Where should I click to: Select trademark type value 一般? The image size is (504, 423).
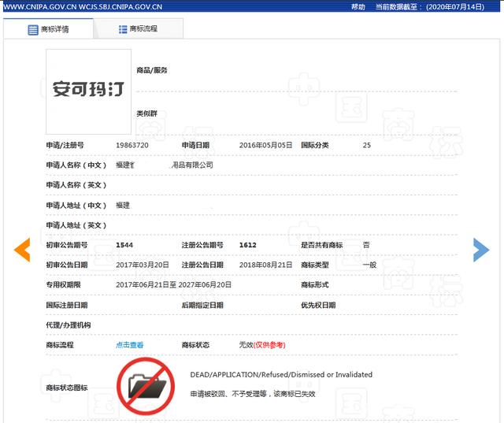(369, 265)
